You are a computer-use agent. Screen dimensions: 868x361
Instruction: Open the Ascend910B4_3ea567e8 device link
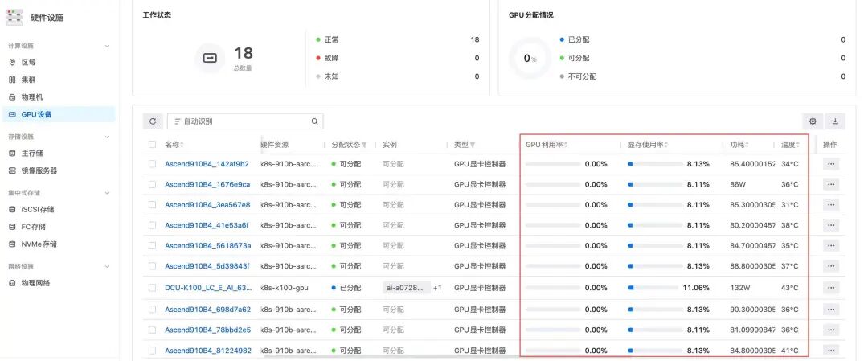[207, 205]
